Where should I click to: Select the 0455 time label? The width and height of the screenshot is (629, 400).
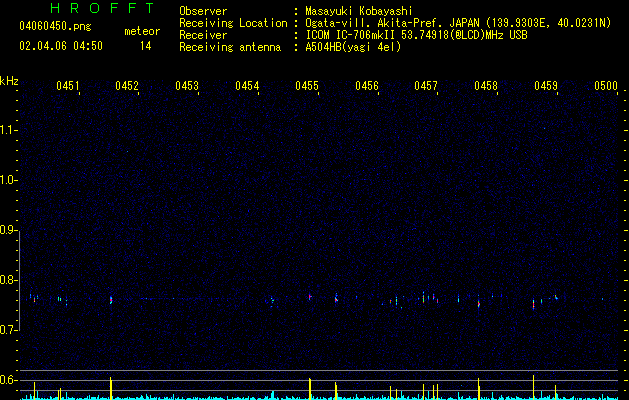tap(307, 86)
